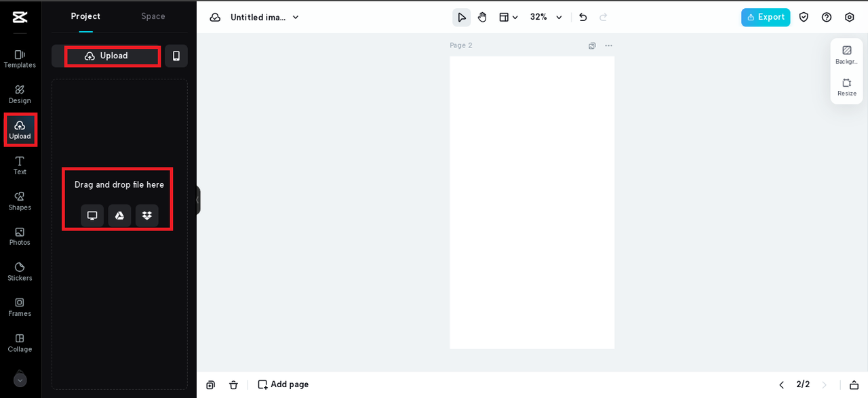Duplicate Page 2 icon
Viewport: 868px width, 398px height.
click(x=592, y=45)
